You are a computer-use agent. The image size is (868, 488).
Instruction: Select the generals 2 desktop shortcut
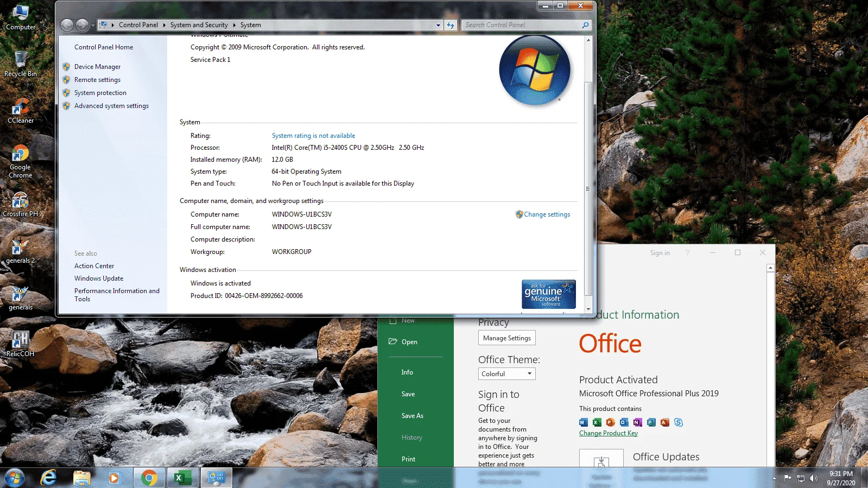coord(20,251)
